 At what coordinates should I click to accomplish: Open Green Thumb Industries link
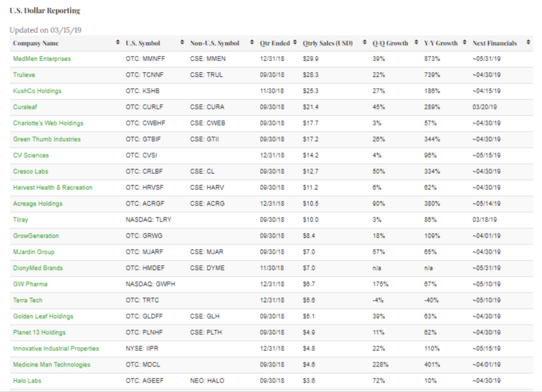[x=47, y=139]
